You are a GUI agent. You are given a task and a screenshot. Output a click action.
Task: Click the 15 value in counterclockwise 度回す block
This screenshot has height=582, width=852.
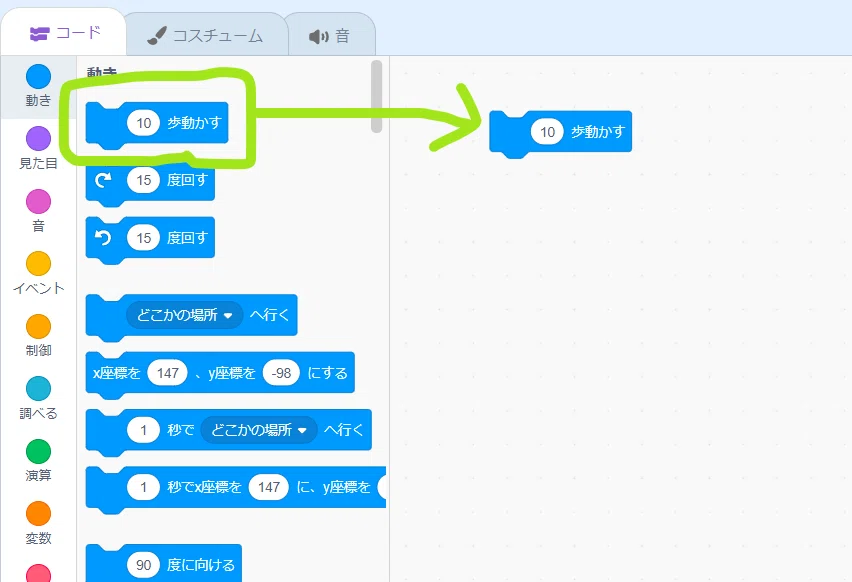click(x=143, y=237)
